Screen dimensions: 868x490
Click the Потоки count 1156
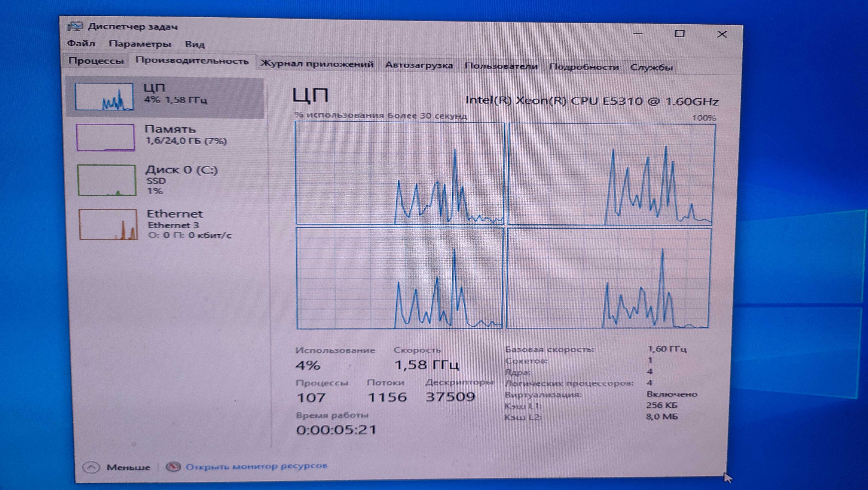click(x=387, y=397)
